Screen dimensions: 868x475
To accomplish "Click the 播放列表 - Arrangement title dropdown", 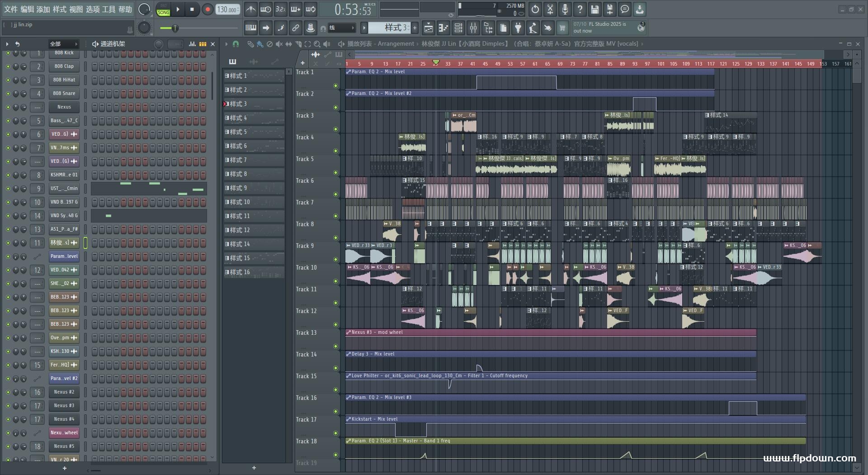I will 380,44.
